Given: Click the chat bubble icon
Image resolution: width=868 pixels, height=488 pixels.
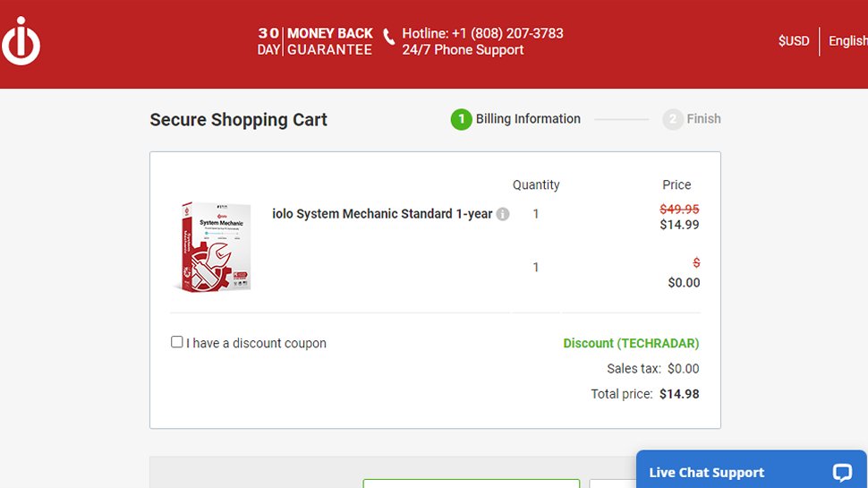Looking at the screenshot, I should (841, 473).
